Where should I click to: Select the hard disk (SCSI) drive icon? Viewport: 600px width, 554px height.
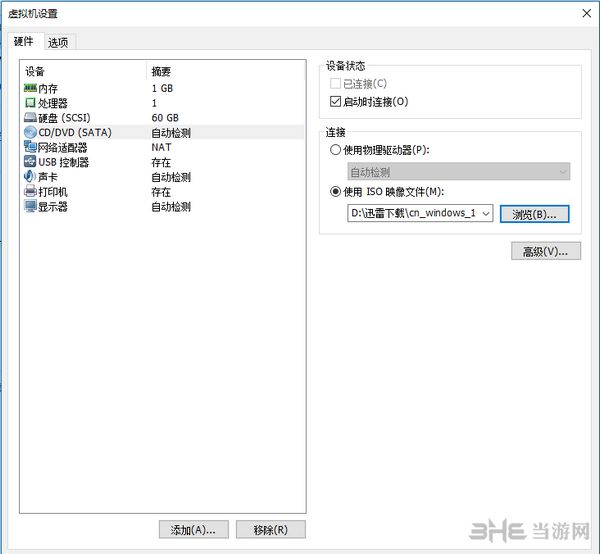[30, 117]
